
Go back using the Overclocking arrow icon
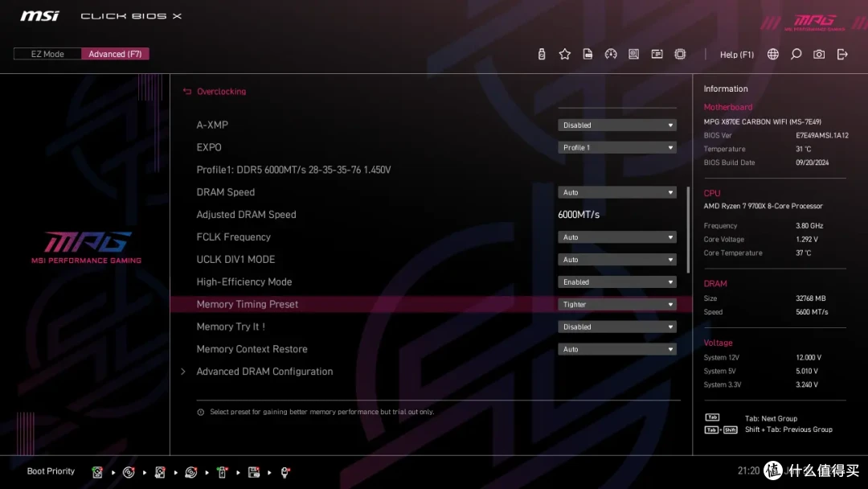coord(187,92)
